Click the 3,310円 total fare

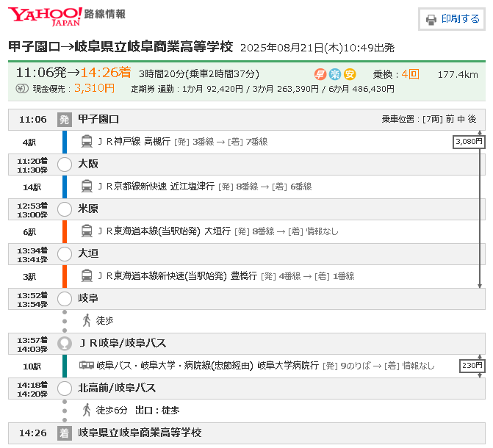pos(94,88)
